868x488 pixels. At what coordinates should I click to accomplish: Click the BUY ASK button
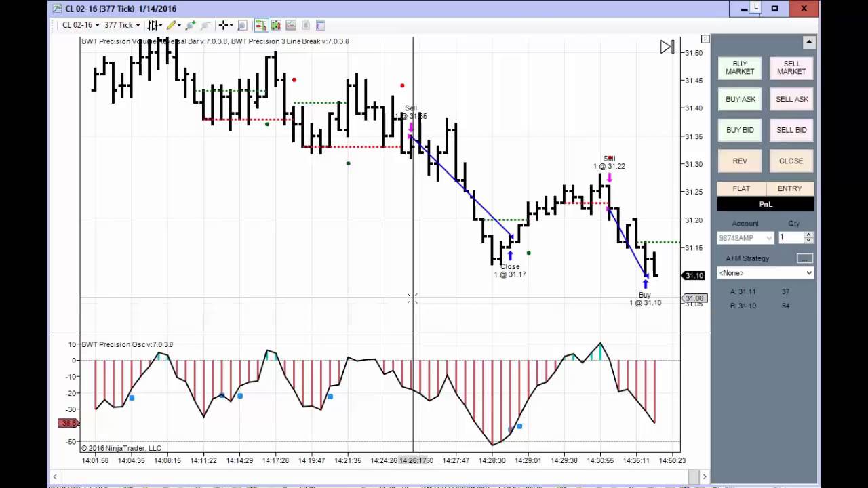pos(740,99)
